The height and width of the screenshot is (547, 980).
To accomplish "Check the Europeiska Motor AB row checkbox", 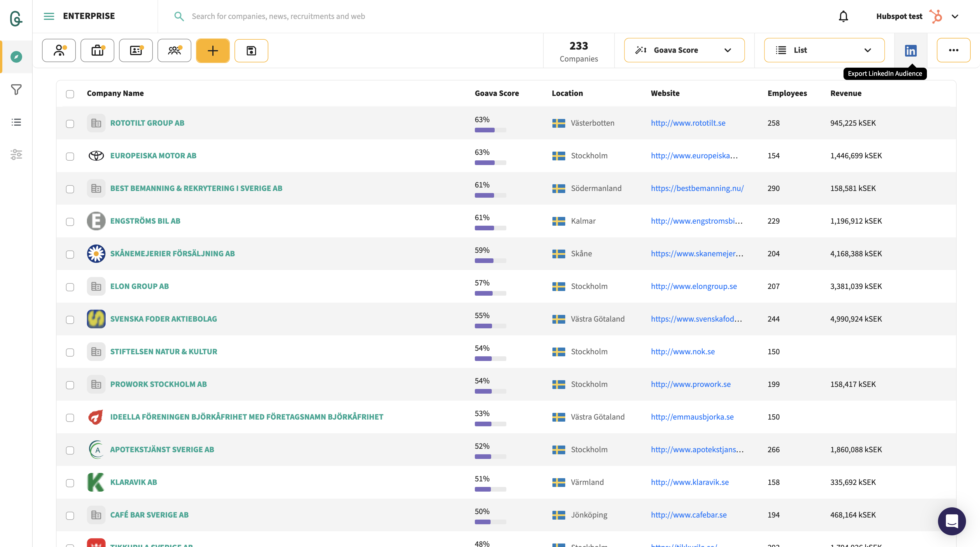I will click(70, 156).
